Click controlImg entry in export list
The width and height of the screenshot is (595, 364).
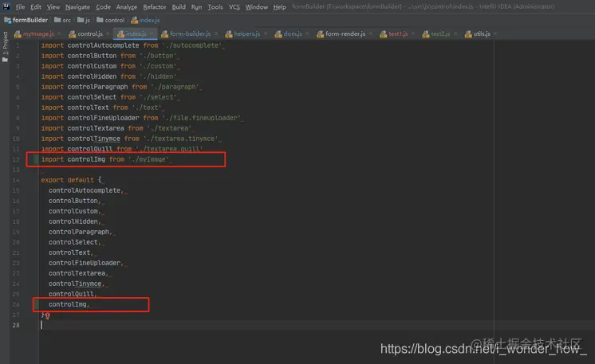tap(69, 304)
